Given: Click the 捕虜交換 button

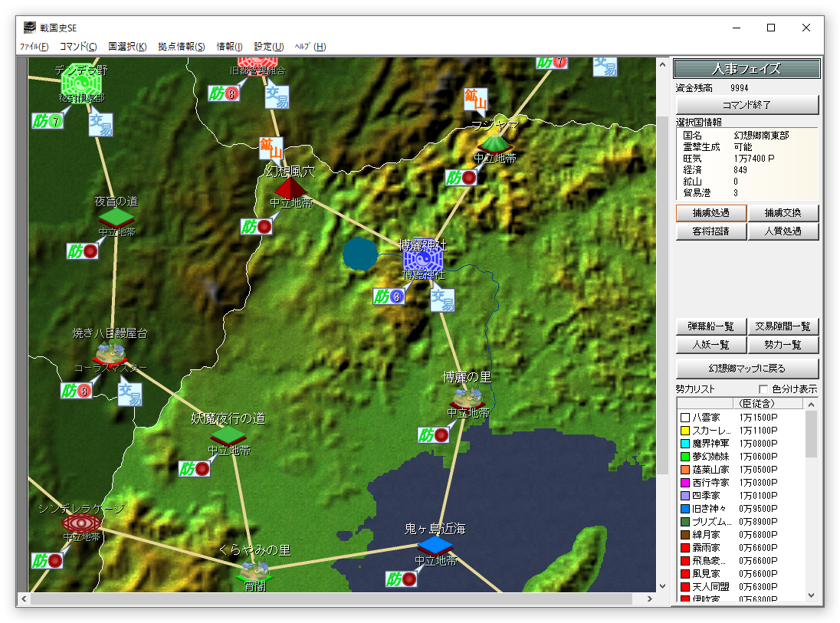Looking at the screenshot, I should 783,213.
